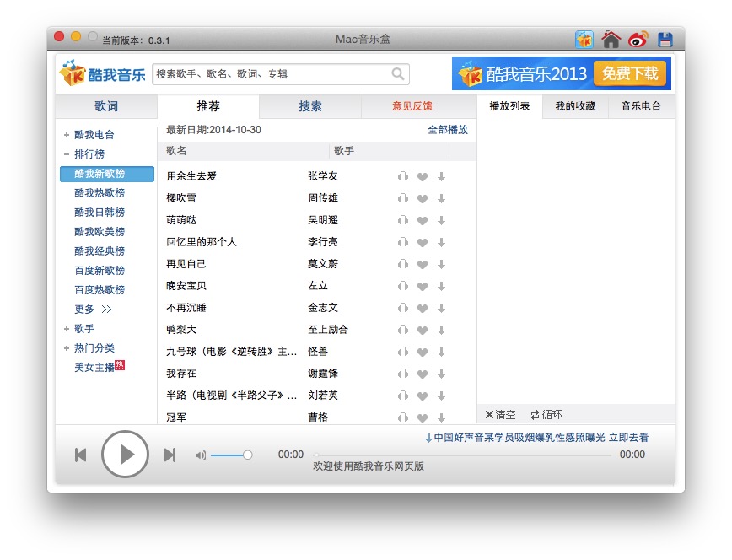Click 全部播放 to play all songs
The image size is (732, 560).
click(448, 130)
